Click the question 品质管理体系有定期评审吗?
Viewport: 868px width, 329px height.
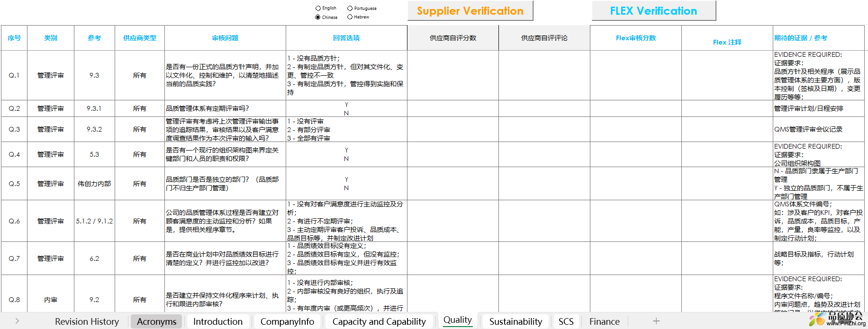coord(225,108)
